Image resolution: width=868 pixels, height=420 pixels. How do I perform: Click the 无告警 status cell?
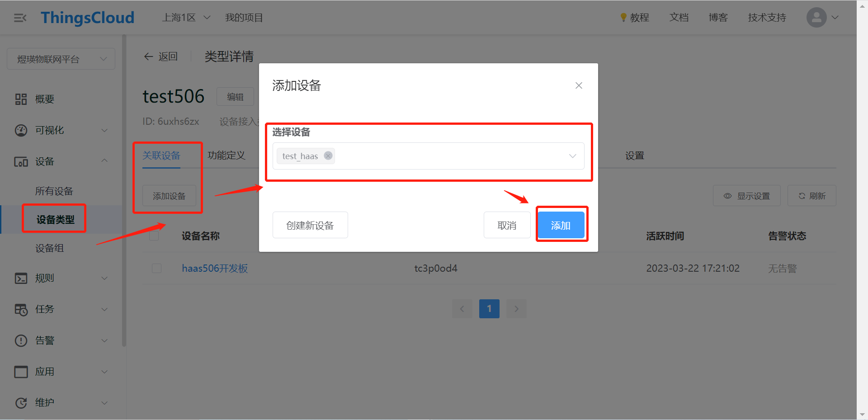(x=783, y=269)
